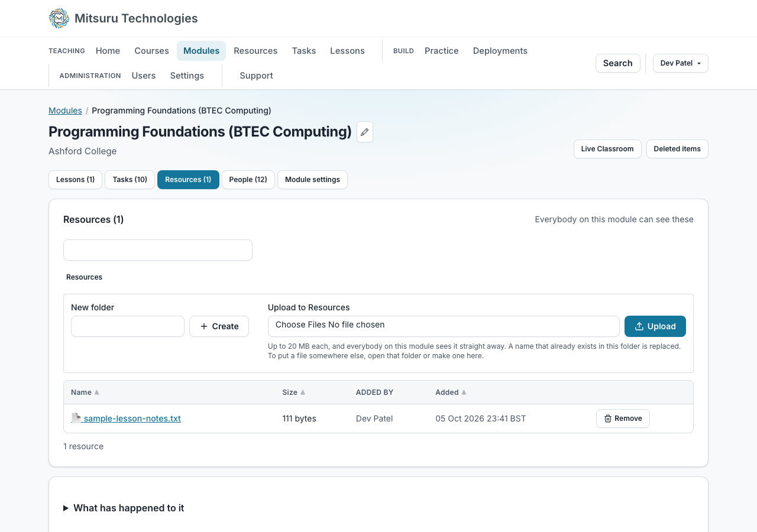Click the New folder name field
This screenshot has height=532, width=757.
click(128, 326)
